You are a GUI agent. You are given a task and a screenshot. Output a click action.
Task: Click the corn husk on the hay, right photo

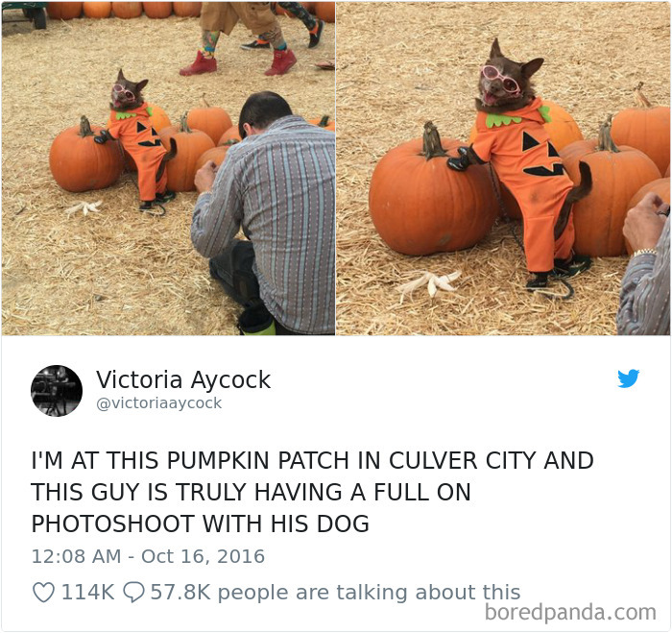430,282
